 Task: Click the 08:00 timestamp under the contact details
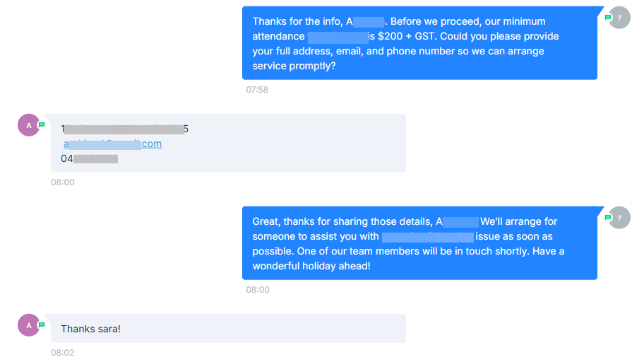tap(62, 182)
